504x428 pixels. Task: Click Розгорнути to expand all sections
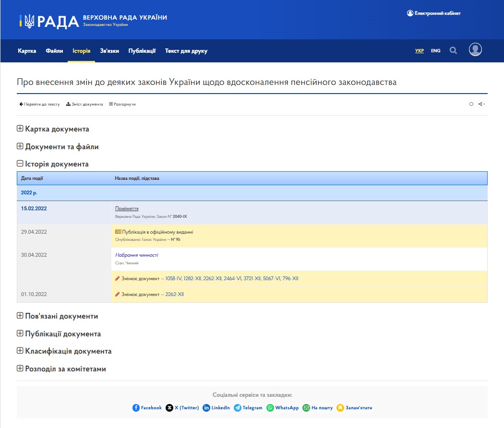click(122, 104)
